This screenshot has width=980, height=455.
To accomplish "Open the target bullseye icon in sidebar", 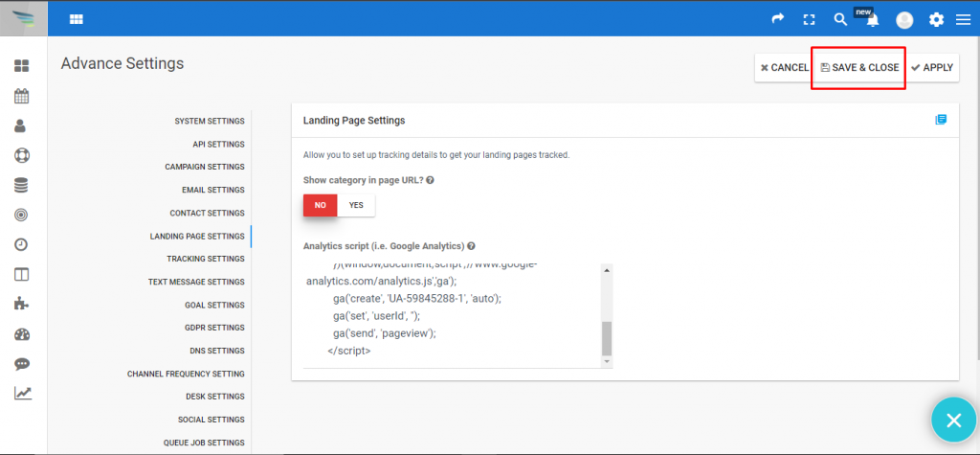I will click(21, 215).
